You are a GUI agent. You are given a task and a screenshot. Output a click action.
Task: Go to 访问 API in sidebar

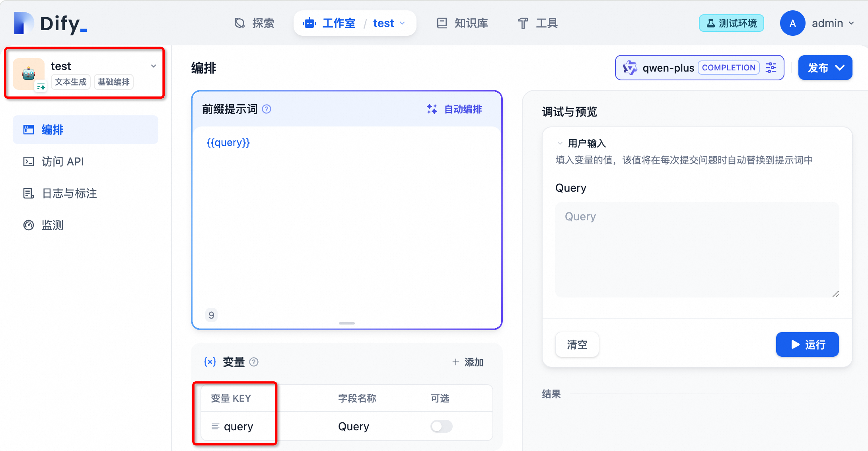point(62,161)
